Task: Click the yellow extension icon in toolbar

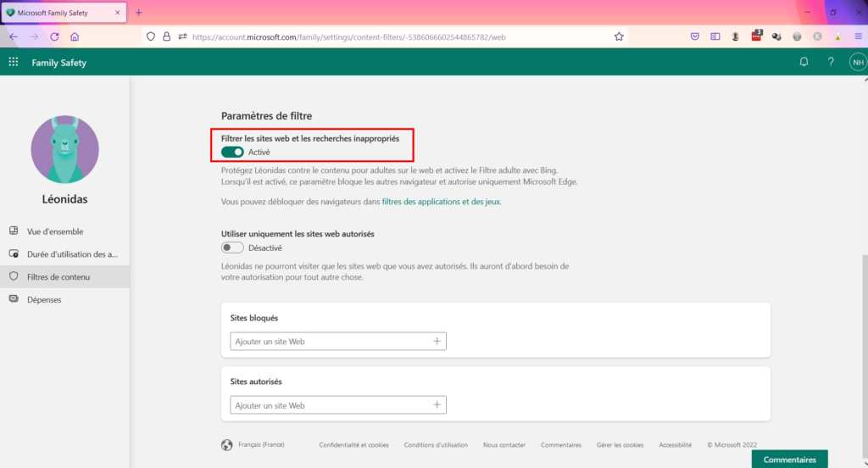Action: tap(837, 36)
